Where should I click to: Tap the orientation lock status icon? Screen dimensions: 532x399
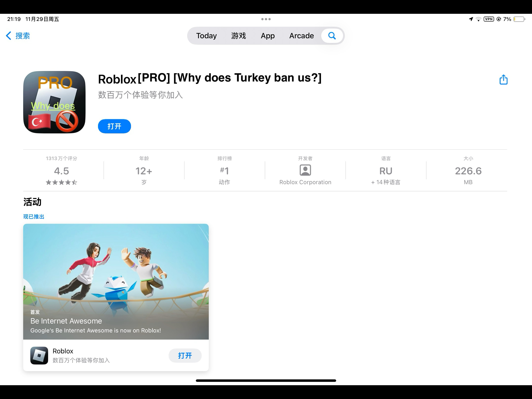tap(499, 19)
